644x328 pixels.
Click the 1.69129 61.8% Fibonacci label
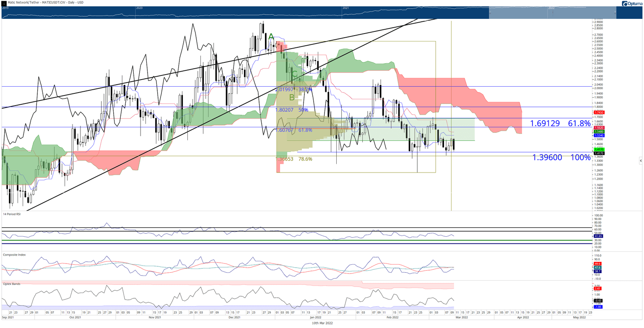point(560,123)
